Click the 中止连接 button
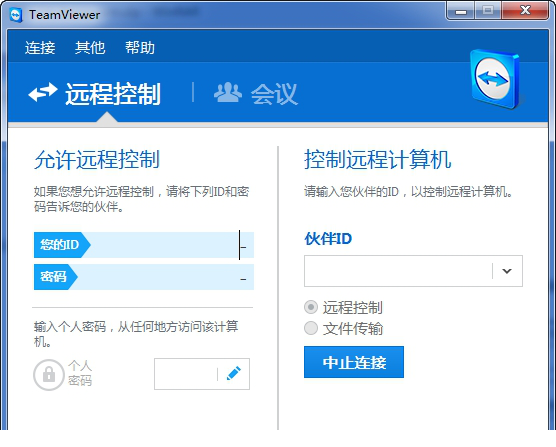556x447 pixels. (354, 362)
